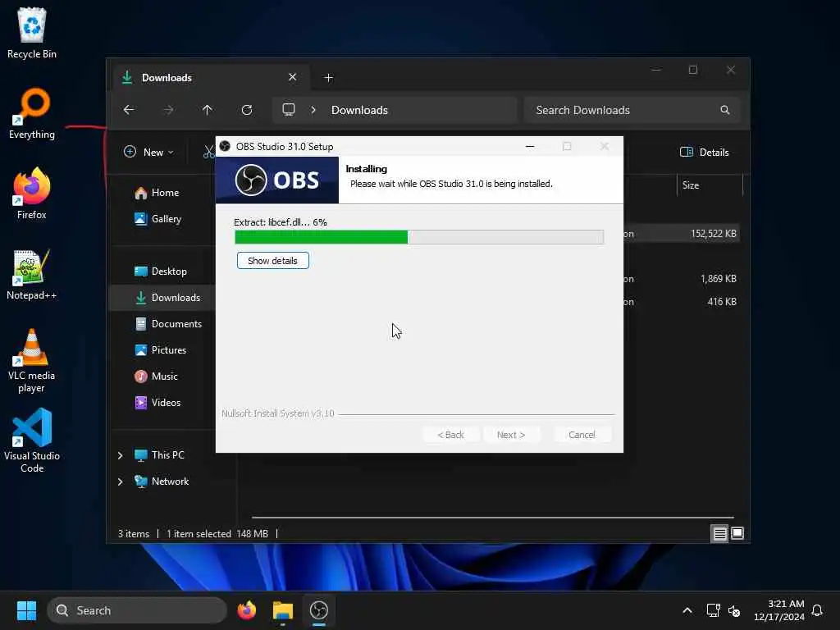Open the Everything search desktop icon
The image size is (840, 630).
click(32, 113)
